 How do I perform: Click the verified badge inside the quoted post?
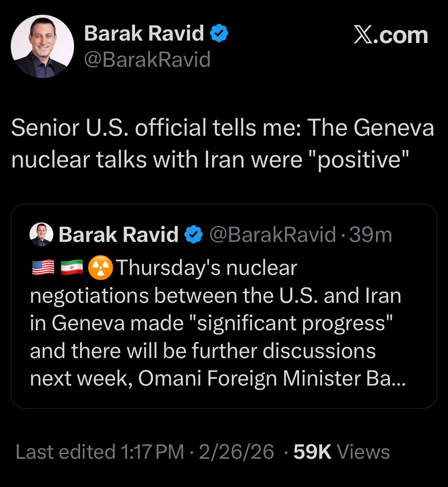pos(194,234)
